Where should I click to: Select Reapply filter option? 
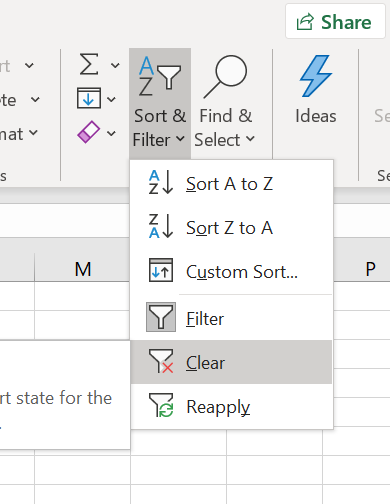(231, 406)
